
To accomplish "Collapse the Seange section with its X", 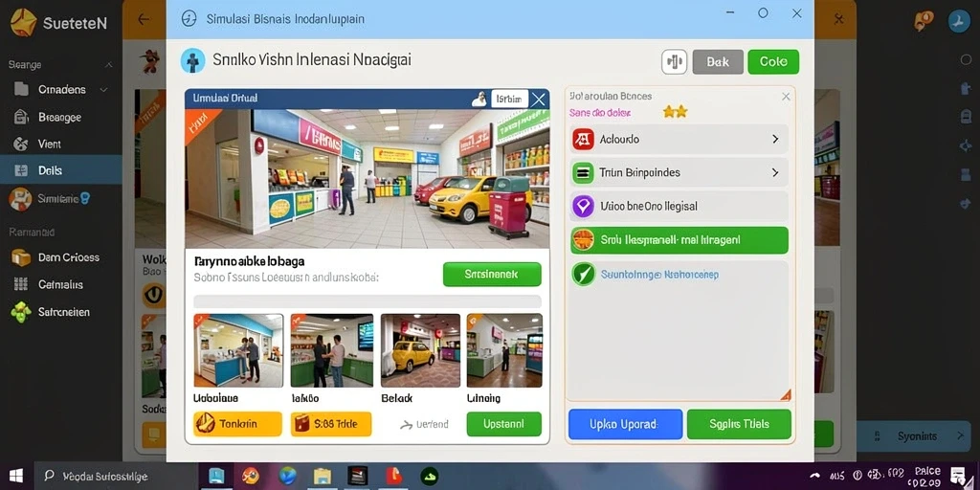I will pyautogui.click(x=109, y=64).
